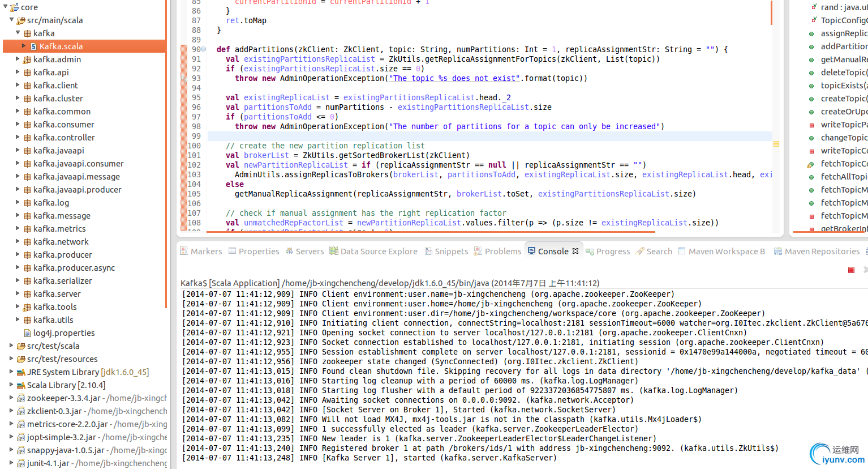
Task: Open the Problems tab
Action: [x=497, y=251]
